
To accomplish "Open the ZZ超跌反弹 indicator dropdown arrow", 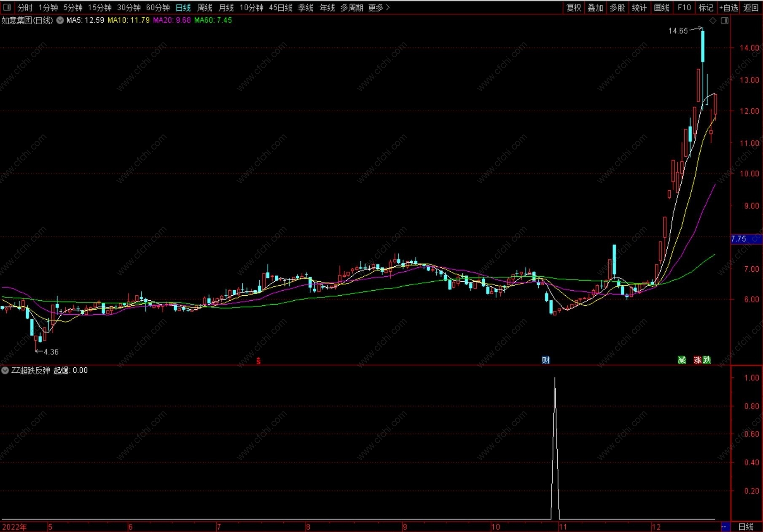I will [5, 371].
